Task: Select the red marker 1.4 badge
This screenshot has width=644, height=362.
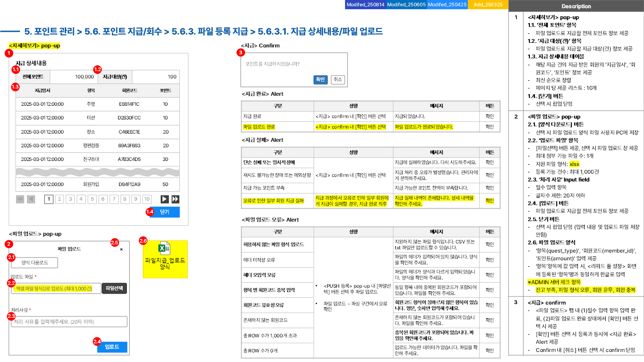Action: pyautogui.click(x=150, y=212)
